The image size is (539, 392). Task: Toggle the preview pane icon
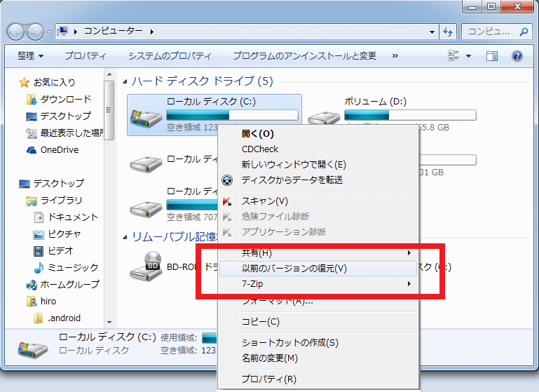pos(492,55)
